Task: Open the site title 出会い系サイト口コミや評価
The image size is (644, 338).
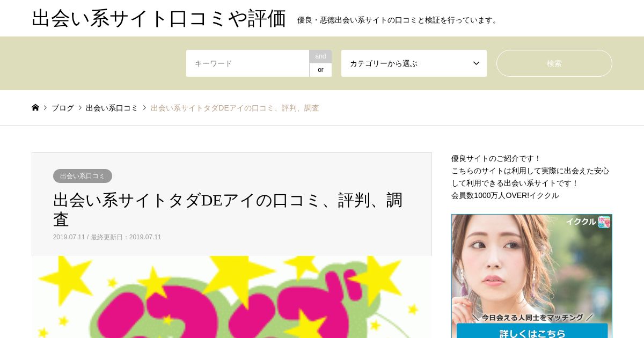Action: point(159,18)
